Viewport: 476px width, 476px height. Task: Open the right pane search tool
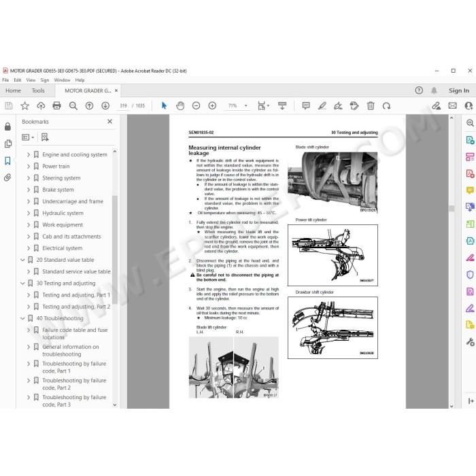pos(470,123)
